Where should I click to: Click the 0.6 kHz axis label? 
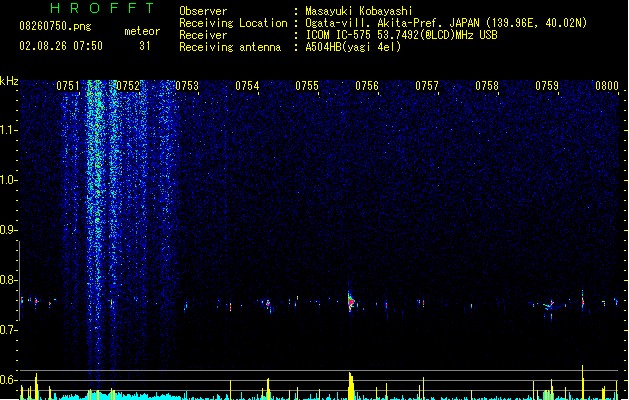[x=8, y=380]
